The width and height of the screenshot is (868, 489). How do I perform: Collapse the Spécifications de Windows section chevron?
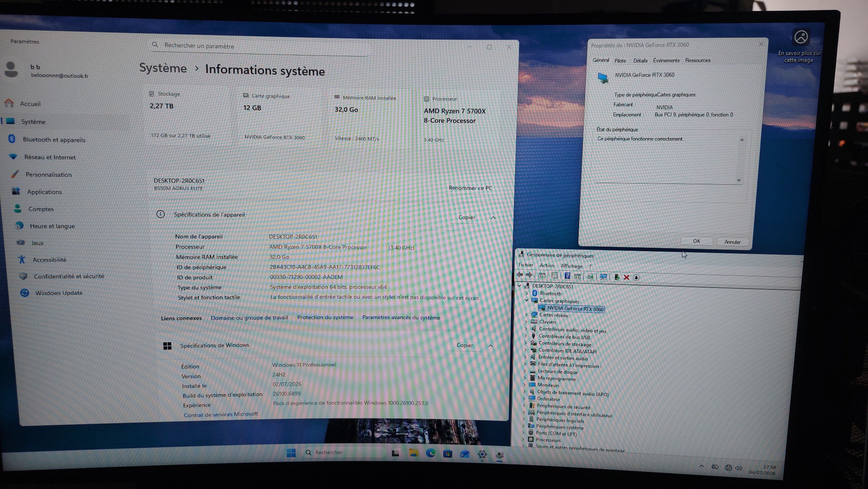point(491,346)
